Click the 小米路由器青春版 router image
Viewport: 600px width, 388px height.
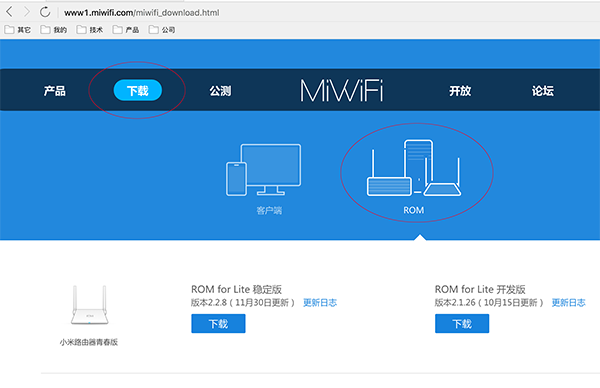tap(89, 305)
